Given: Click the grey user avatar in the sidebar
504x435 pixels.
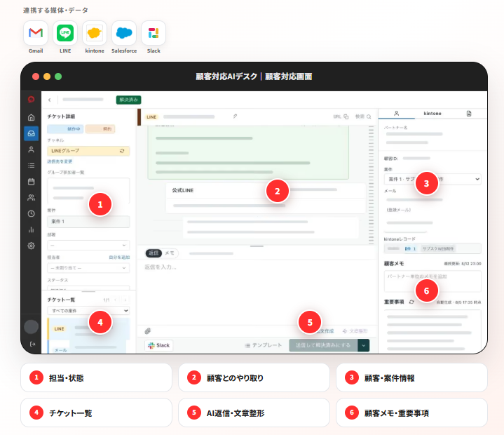Looking at the screenshot, I should 31,326.
